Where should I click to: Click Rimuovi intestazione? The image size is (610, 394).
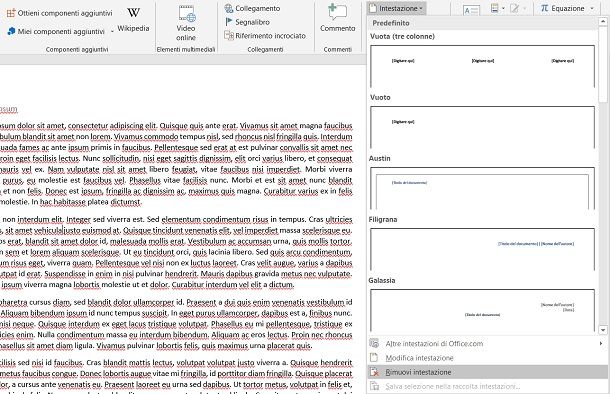[x=487, y=372]
